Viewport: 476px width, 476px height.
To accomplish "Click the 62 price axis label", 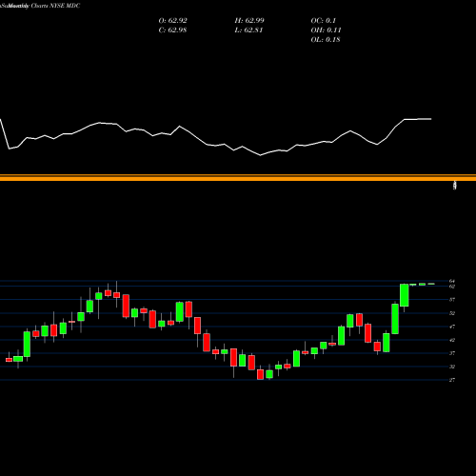I will pos(452,287).
